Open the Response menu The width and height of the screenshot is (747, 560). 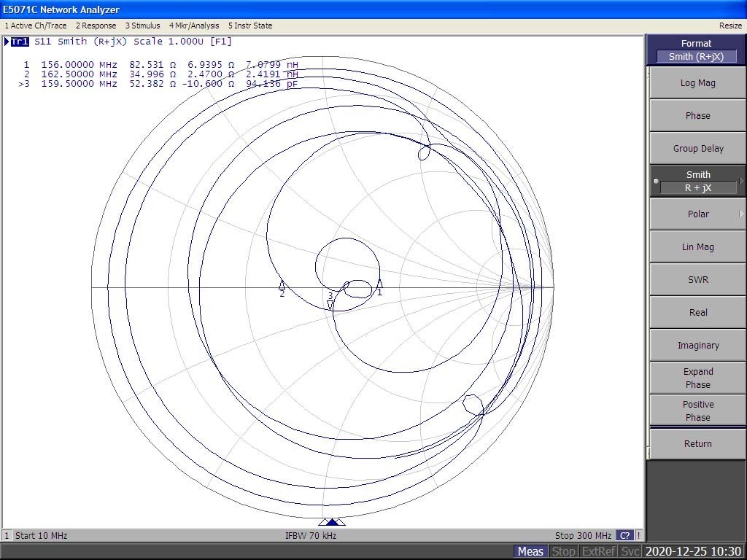pyautogui.click(x=96, y=26)
